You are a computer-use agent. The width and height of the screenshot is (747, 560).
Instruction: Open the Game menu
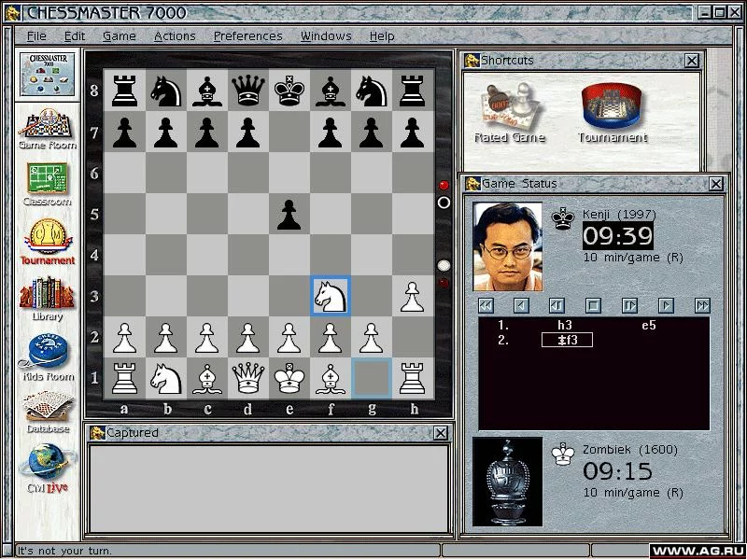click(x=120, y=36)
